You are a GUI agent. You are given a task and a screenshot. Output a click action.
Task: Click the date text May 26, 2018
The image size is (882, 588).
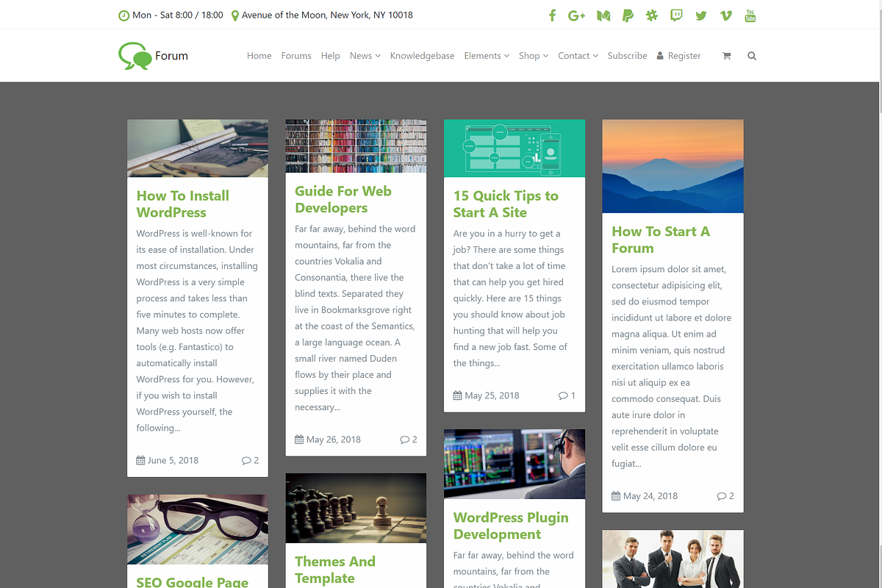pyautogui.click(x=333, y=440)
